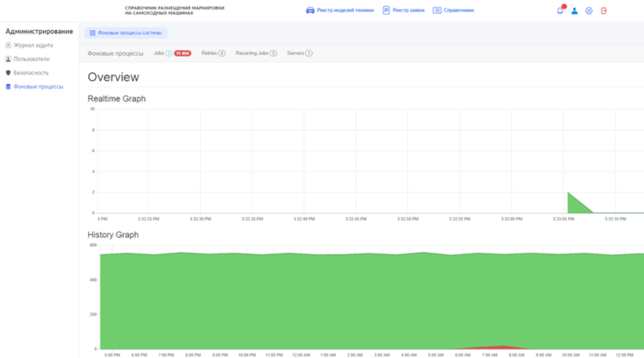The width and height of the screenshot is (644, 358).
Task: Click the document icon for Реестр заявок
Action: [x=386, y=10]
